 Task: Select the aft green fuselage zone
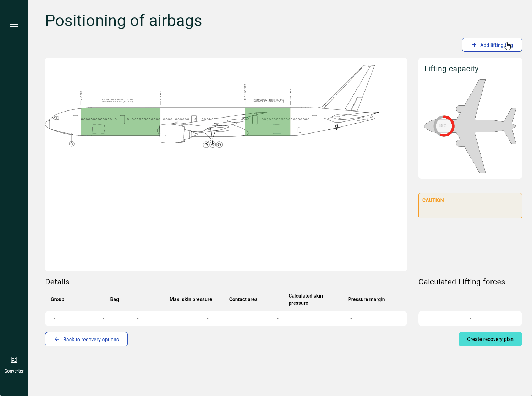coord(268,121)
